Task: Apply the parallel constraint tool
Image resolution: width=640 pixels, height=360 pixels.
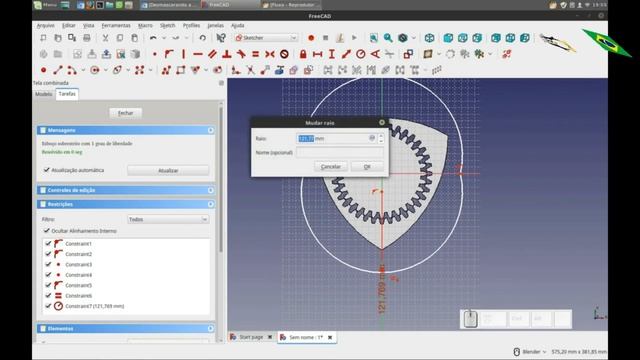Action: [x=212, y=54]
